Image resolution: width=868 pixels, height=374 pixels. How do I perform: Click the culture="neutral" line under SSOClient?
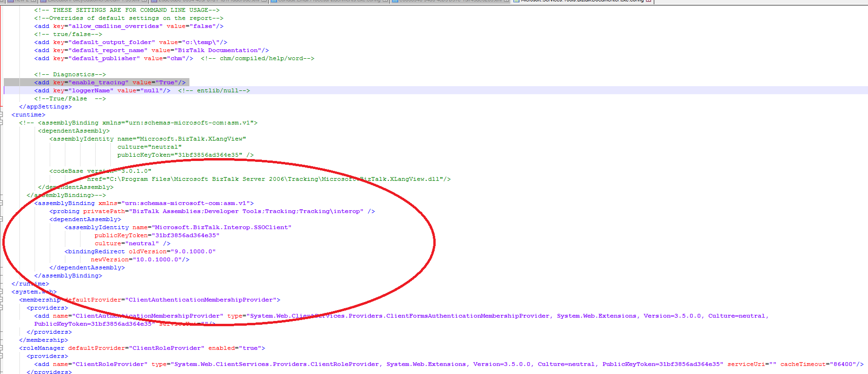pos(133,243)
